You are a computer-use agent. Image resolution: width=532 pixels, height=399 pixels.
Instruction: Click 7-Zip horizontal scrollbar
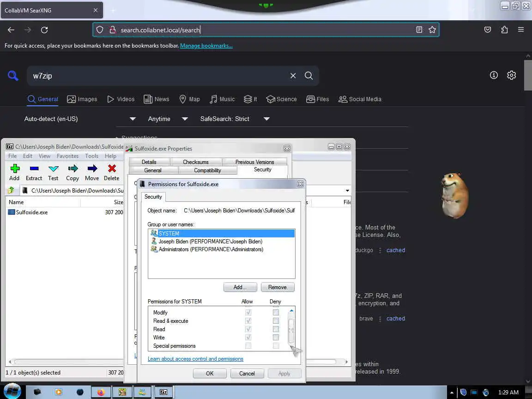pos(175,362)
